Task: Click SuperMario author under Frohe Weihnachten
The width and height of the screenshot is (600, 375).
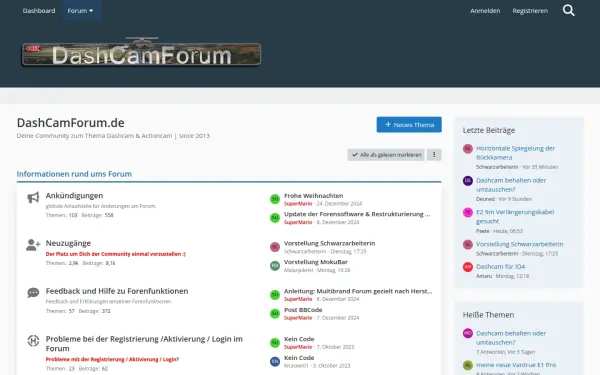Action: pos(298,204)
